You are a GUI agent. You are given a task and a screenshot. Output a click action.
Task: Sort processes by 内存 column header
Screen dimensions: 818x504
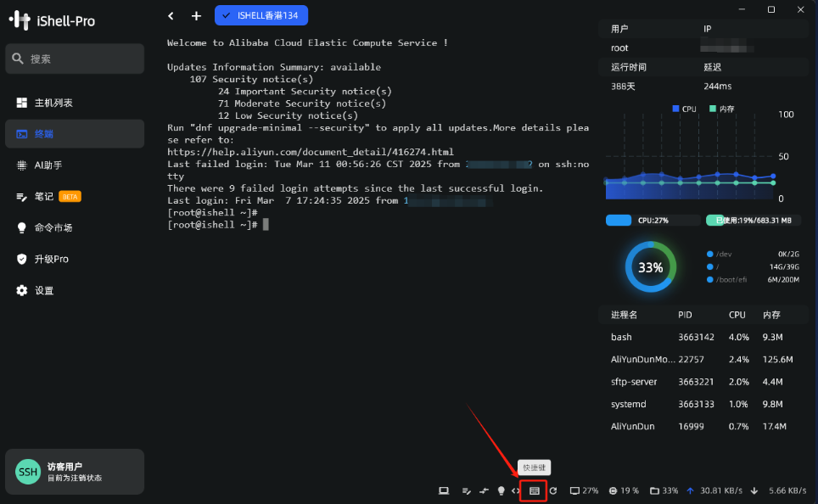771,315
